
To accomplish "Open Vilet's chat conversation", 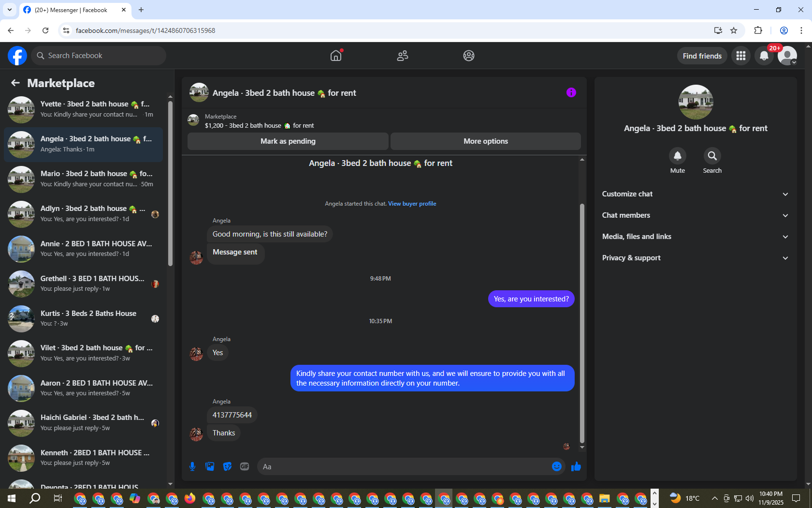I will point(84,353).
